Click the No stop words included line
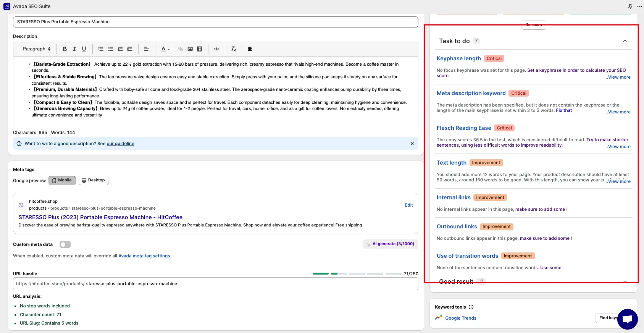Image resolution: width=644 pixels, height=333 pixels. tap(45, 306)
